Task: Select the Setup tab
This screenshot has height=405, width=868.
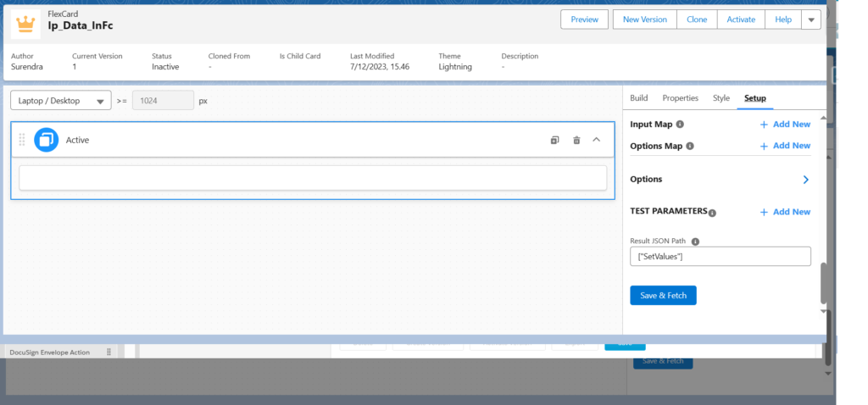Action: pyautogui.click(x=755, y=98)
